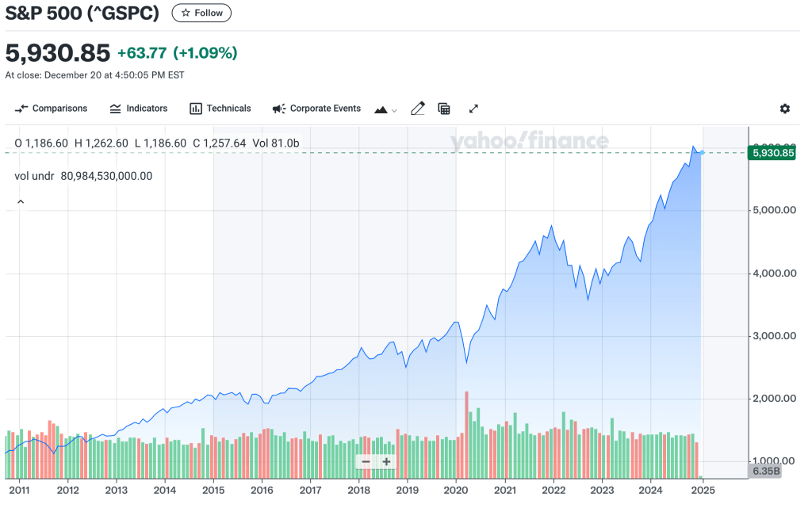The image size is (812, 512).
Task: Open chart settings gear
Action: (785, 109)
